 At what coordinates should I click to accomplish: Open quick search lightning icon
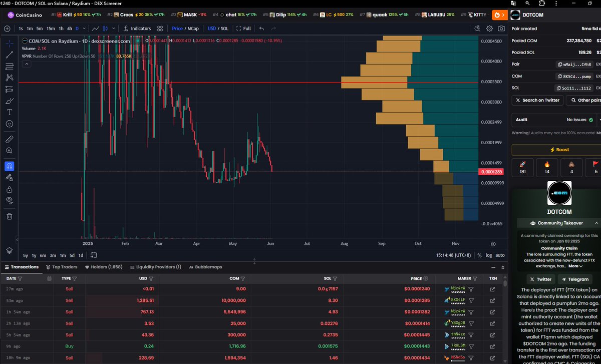[x=477, y=29]
